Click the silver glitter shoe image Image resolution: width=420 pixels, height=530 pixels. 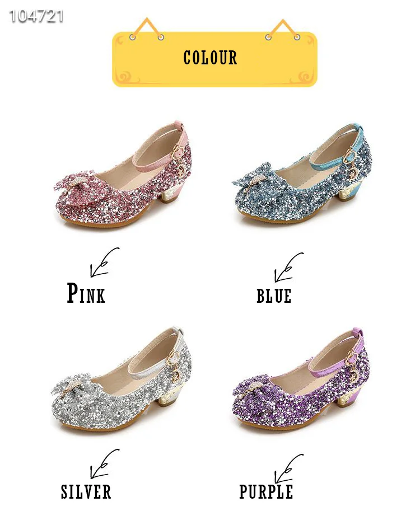point(122,379)
